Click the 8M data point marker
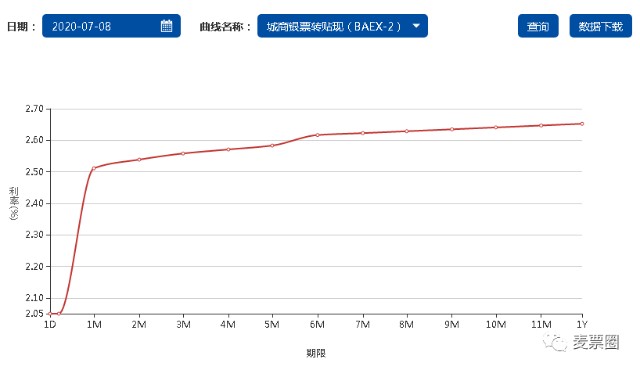Image resolution: width=640 pixels, height=370 pixels. pyautogui.click(x=407, y=131)
